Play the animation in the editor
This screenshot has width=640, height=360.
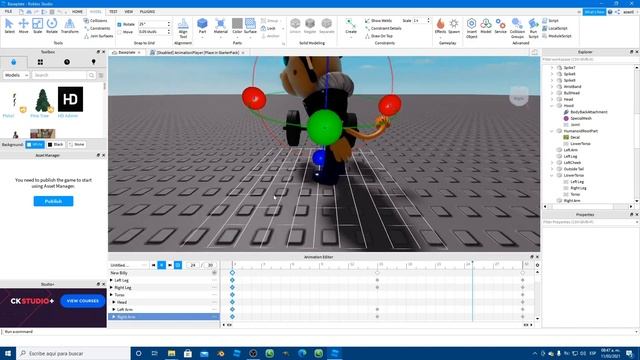coord(162,265)
